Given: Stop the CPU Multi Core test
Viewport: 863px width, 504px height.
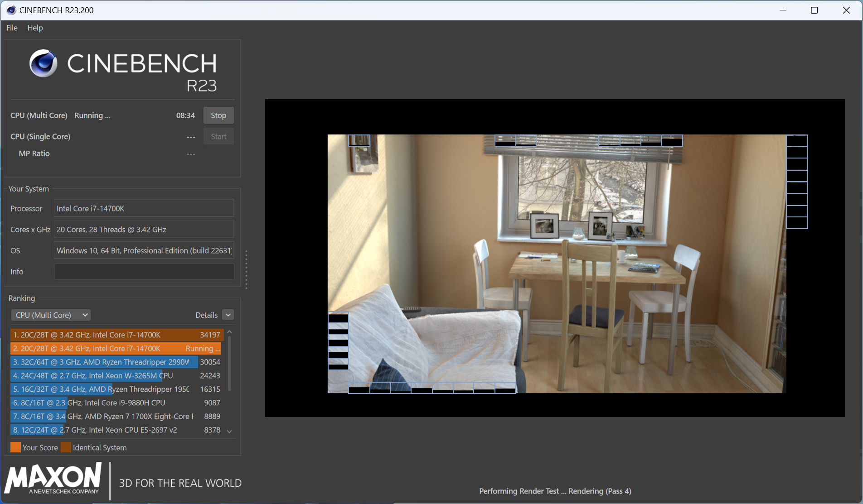Looking at the screenshot, I should pos(218,115).
